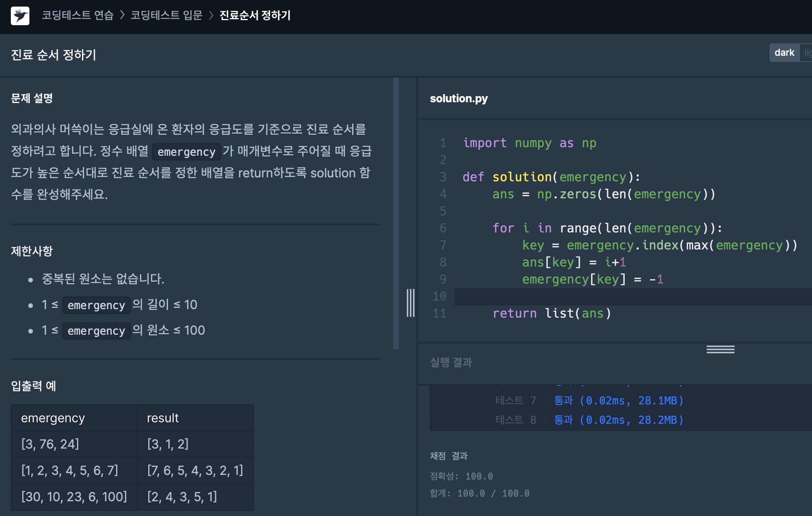
Task: Click the ans[key] = i+1 line
Action: pos(574,262)
